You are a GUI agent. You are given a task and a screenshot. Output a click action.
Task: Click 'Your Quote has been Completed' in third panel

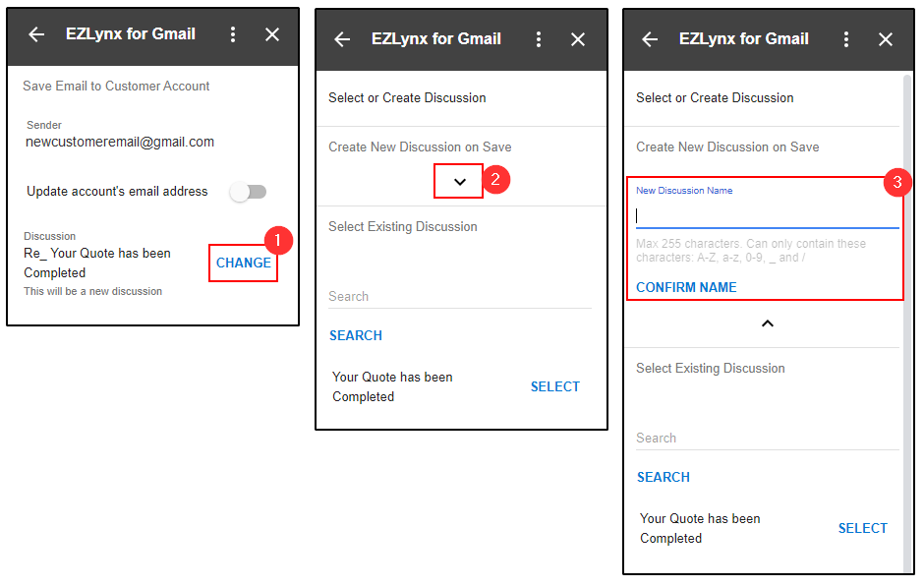tap(700, 528)
